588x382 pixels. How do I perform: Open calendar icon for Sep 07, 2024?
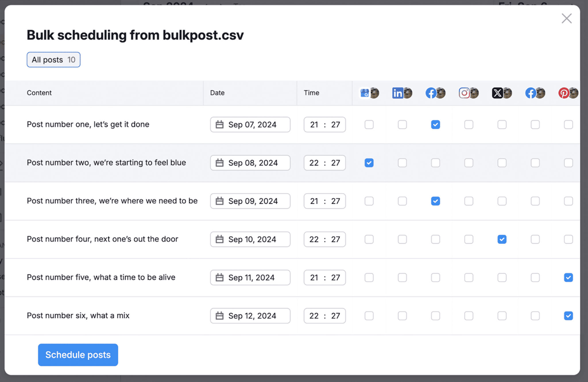(x=220, y=125)
